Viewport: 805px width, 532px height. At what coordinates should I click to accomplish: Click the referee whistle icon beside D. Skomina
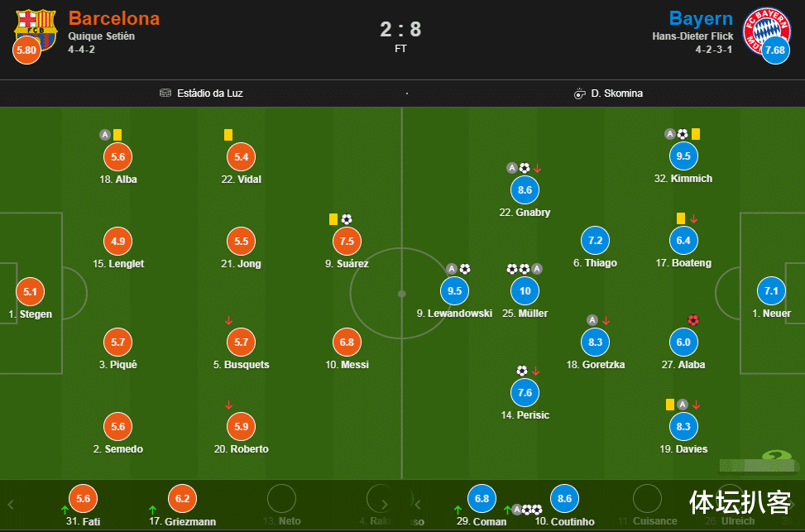coord(579,93)
